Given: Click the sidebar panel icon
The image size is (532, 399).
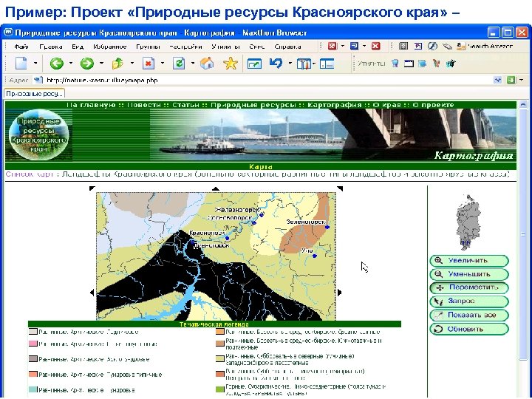Looking at the screenshot, I should click(327, 64).
